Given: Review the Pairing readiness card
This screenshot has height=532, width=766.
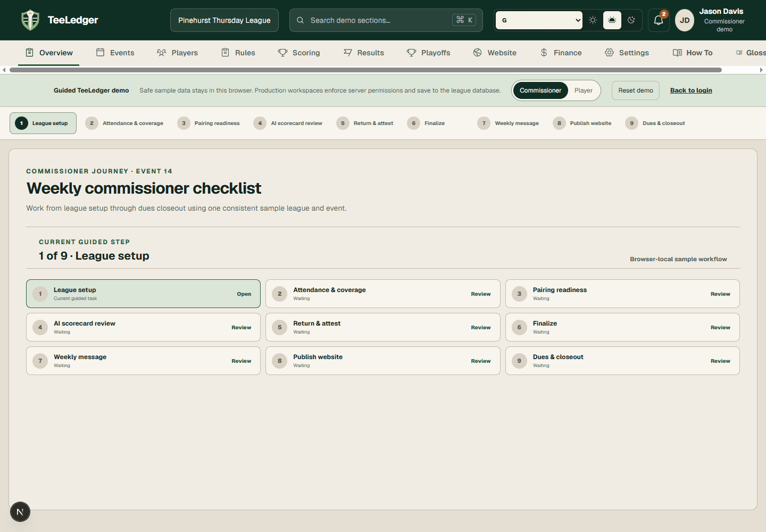Looking at the screenshot, I should (x=622, y=294).
